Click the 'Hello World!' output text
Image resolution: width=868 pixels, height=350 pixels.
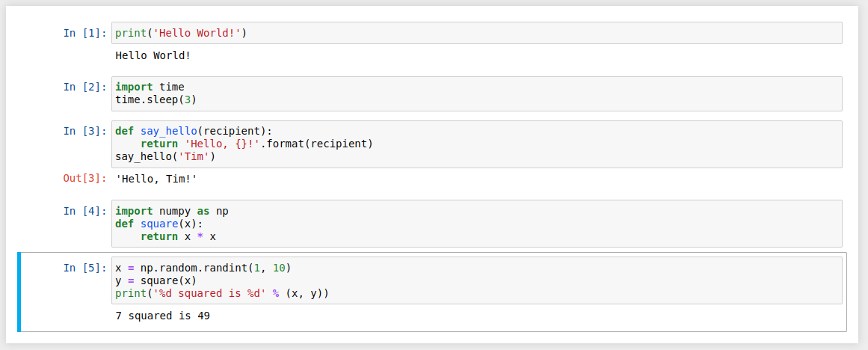coord(153,55)
